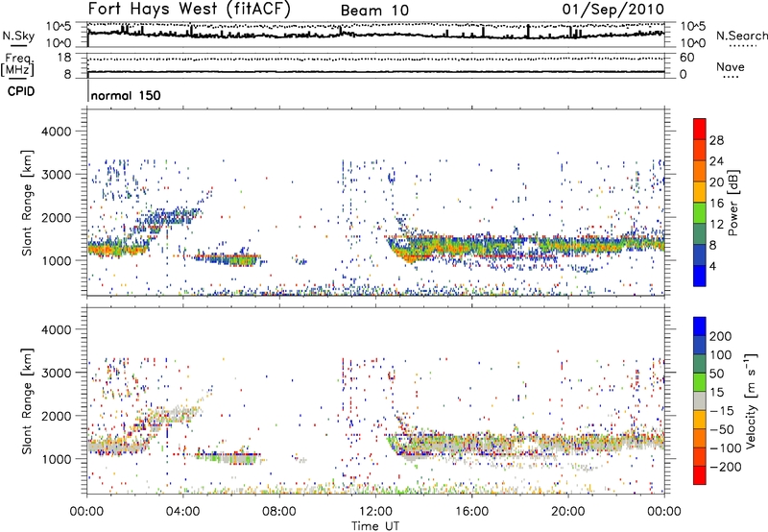
Task: Click the 'Nave' legend label
Action: [x=731, y=67]
